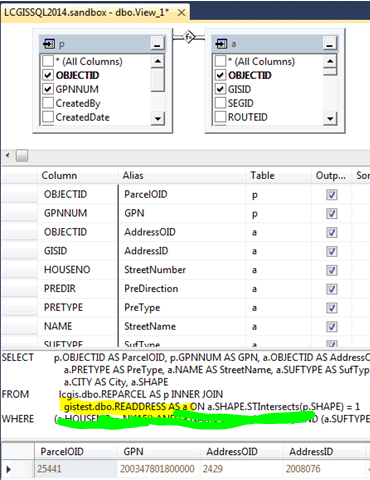Select result cell 2429
The width and height of the screenshot is (370, 480).
(242, 469)
